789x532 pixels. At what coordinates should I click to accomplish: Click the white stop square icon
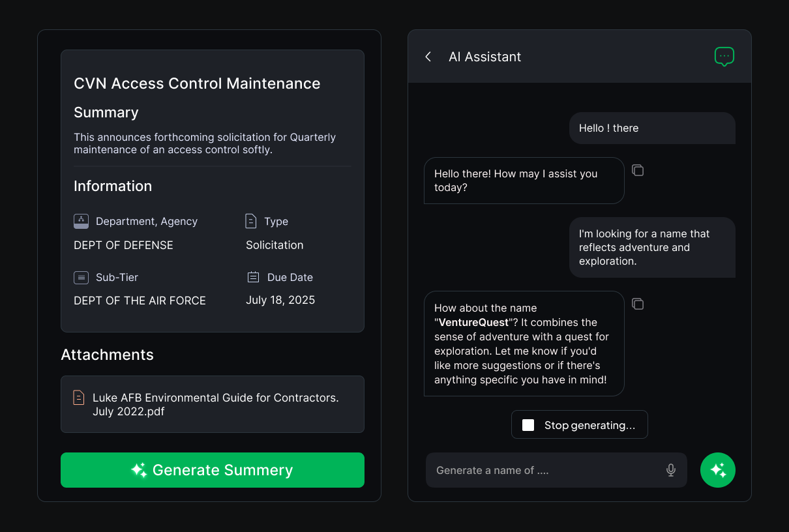(528, 425)
